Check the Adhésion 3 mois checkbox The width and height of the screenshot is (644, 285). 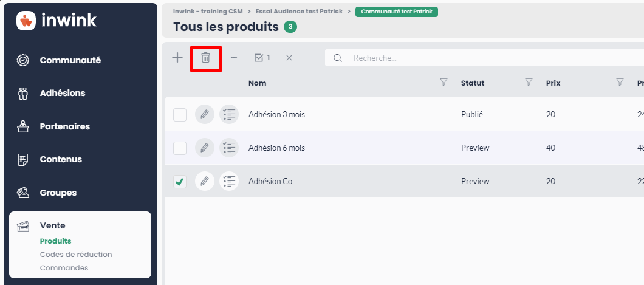180,115
